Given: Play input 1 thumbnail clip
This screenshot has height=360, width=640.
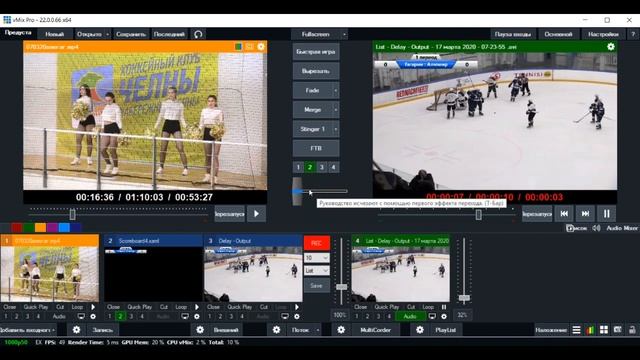Looking at the screenshot, I should [x=93, y=307].
